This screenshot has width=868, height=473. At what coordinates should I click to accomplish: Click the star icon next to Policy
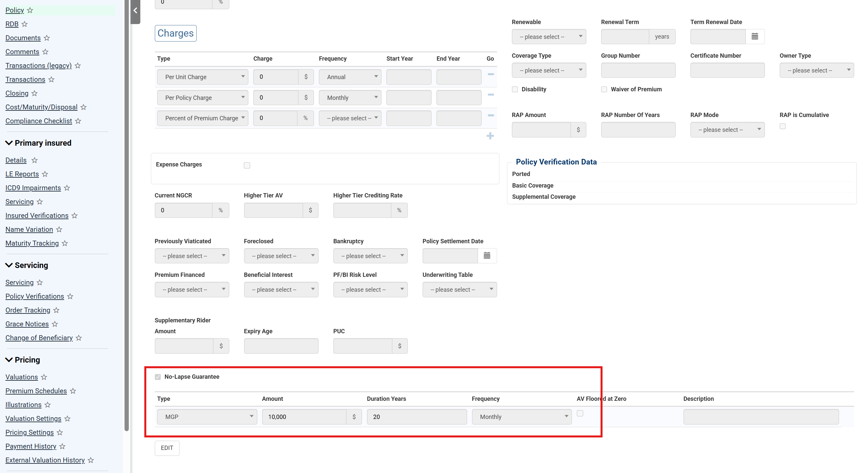30,10
